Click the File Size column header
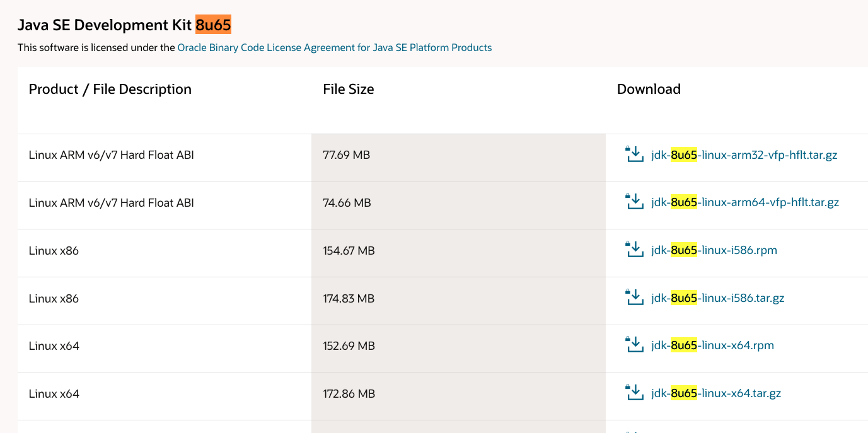Viewport: 868px width, 433px height. pyautogui.click(x=348, y=89)
